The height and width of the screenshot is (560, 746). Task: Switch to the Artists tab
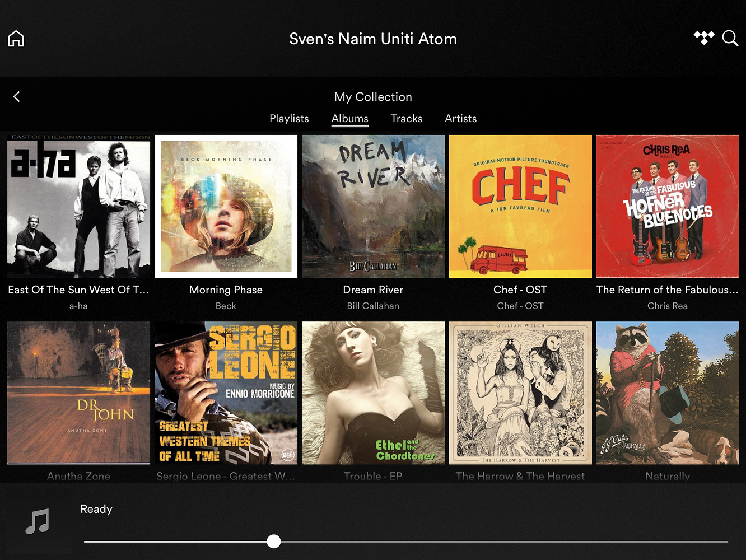pos(460,118)
